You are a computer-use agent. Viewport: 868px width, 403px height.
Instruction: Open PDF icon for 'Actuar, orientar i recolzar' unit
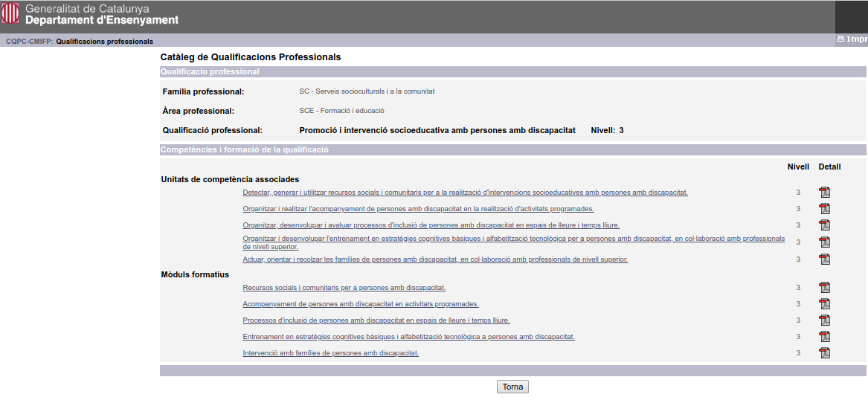pos(824,259)
